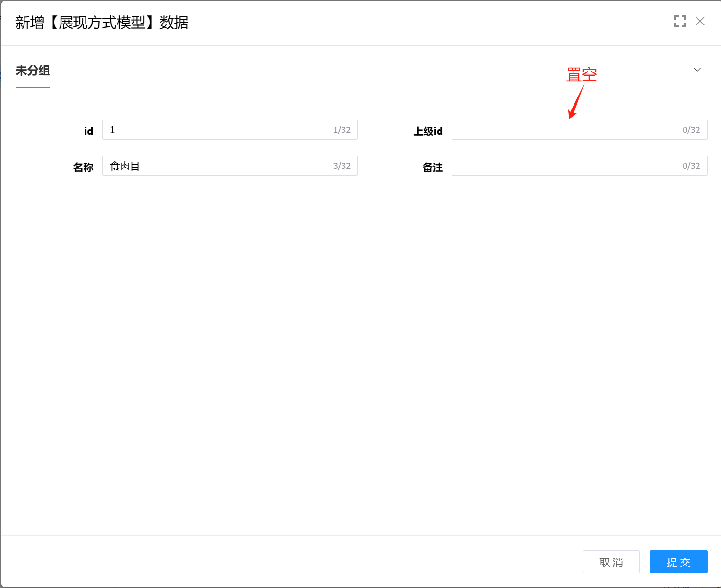Focus the 名称 field containing 食肉目

point(216,166)
